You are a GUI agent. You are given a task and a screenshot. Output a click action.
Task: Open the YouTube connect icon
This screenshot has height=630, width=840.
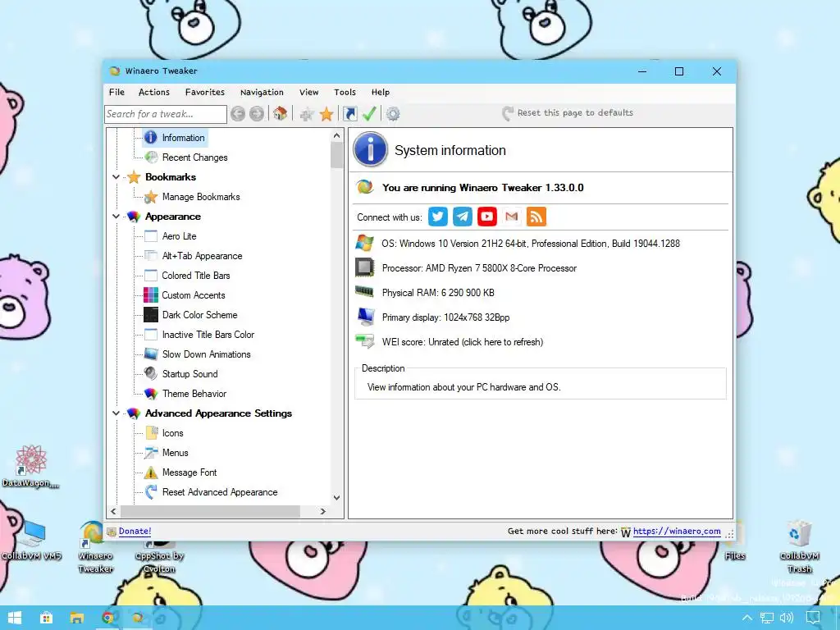click(487, 217)
